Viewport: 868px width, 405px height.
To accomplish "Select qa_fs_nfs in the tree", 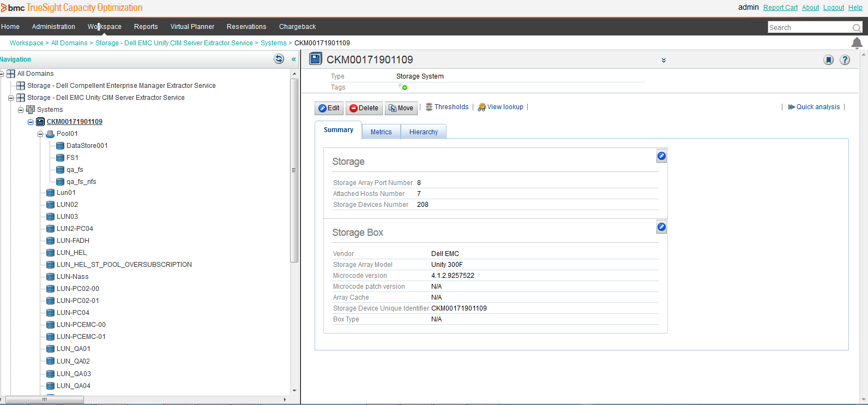I will (x=81, y=182).
